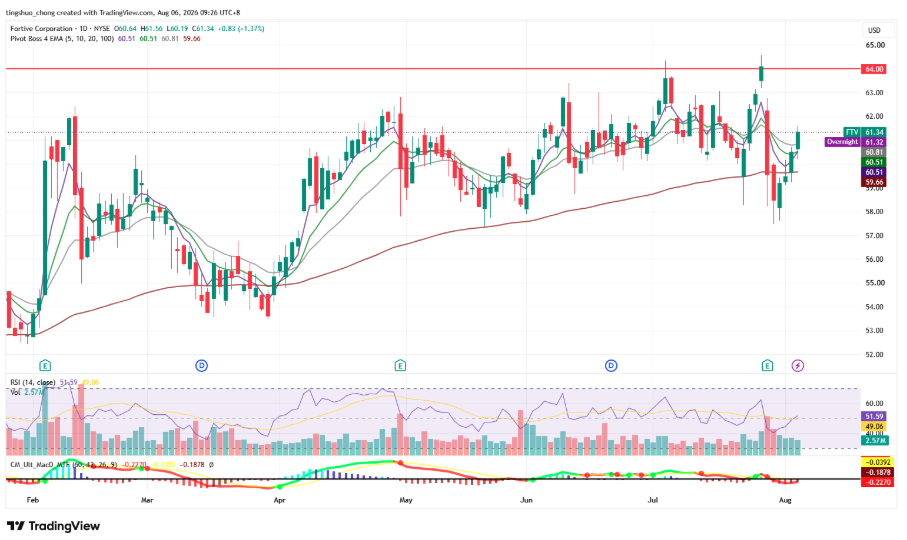The image size is (907, 540).
Task: Click the dark red 59.66 EMA axis label
Action: click(874, 182)
